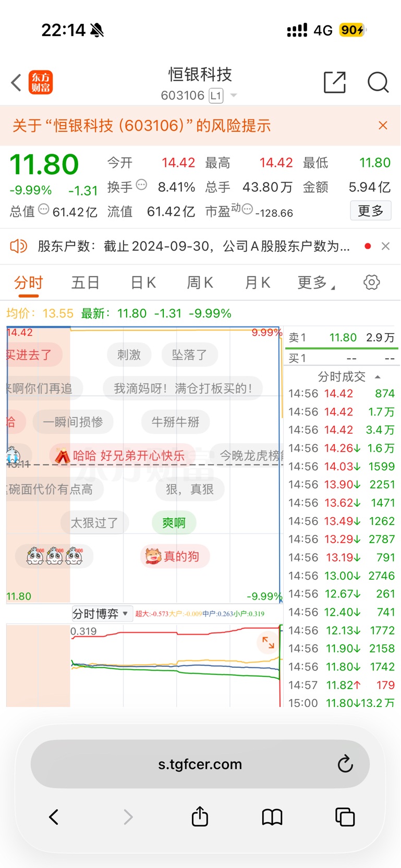The height and width of the screenshot is (868, 401).
Task: Switch to the 周K tab
Action: pyautogui.click(x=200, y=283)
